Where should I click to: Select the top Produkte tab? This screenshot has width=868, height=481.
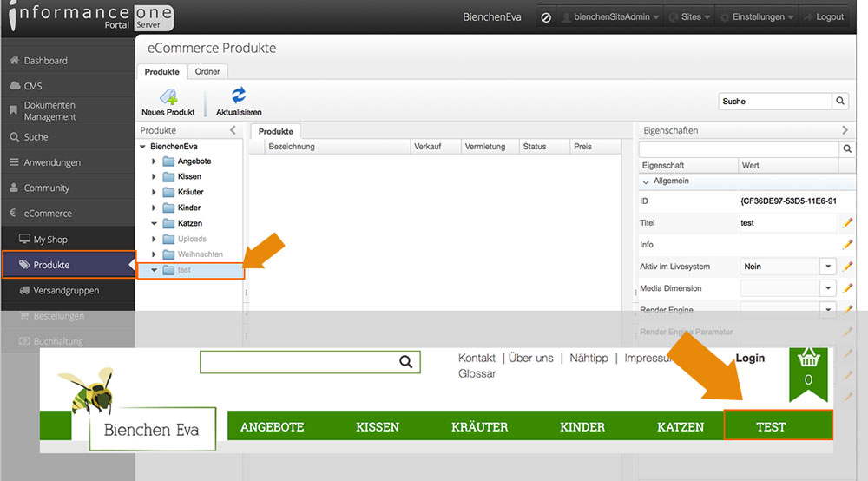tap(161, 72)
